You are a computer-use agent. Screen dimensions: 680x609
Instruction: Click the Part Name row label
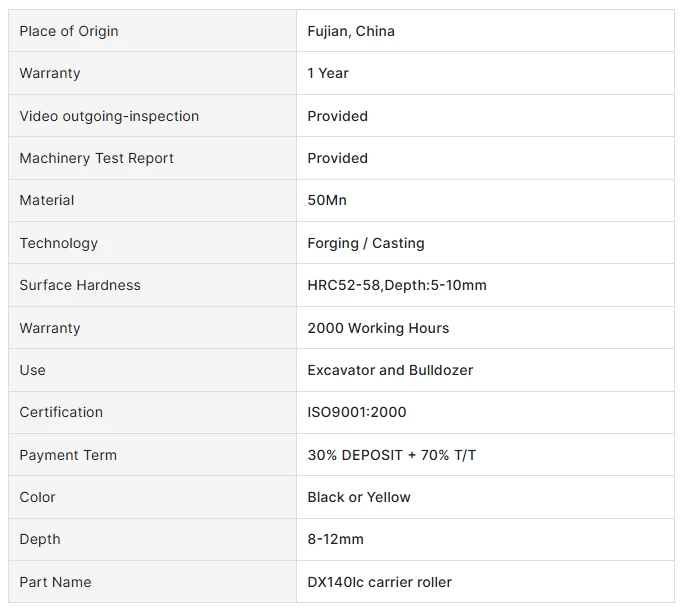coord(56,582)
